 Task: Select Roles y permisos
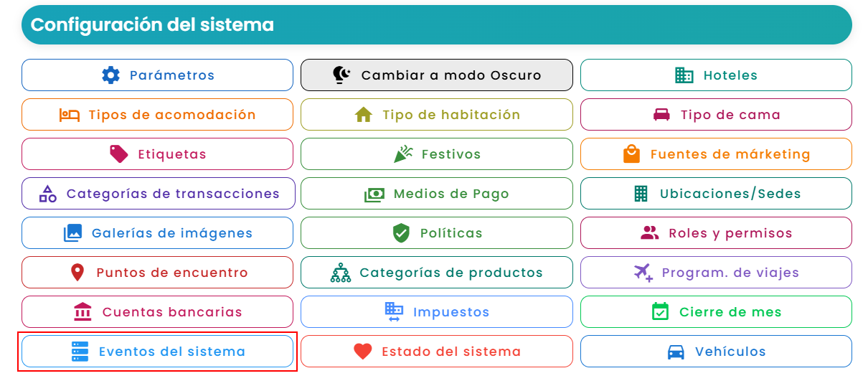(716, 233)
